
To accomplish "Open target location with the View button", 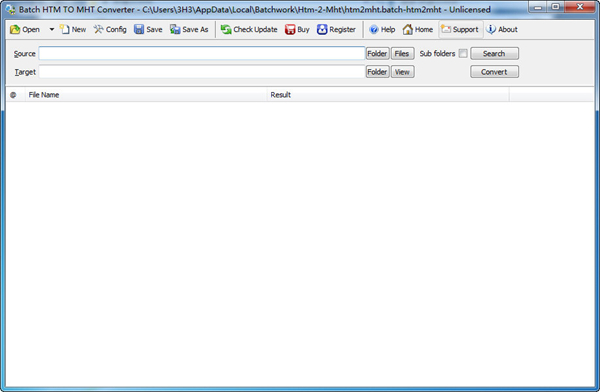I will click(x=402, y=72).
